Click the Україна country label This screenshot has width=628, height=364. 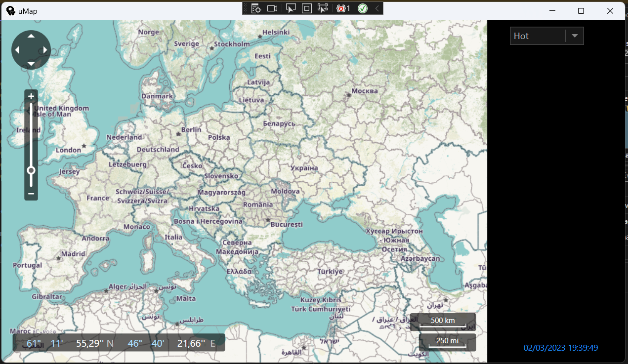[x=304, y=168]
